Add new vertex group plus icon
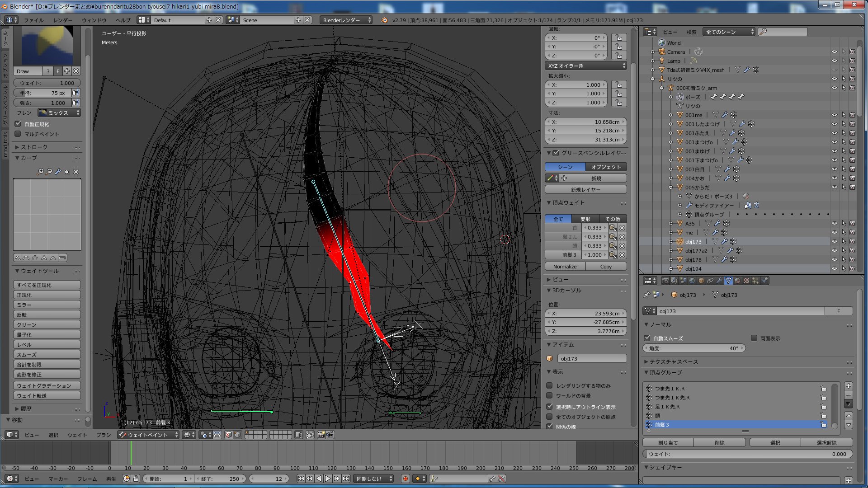The width and height of the screenshot is (868, 488). [849, 386]
